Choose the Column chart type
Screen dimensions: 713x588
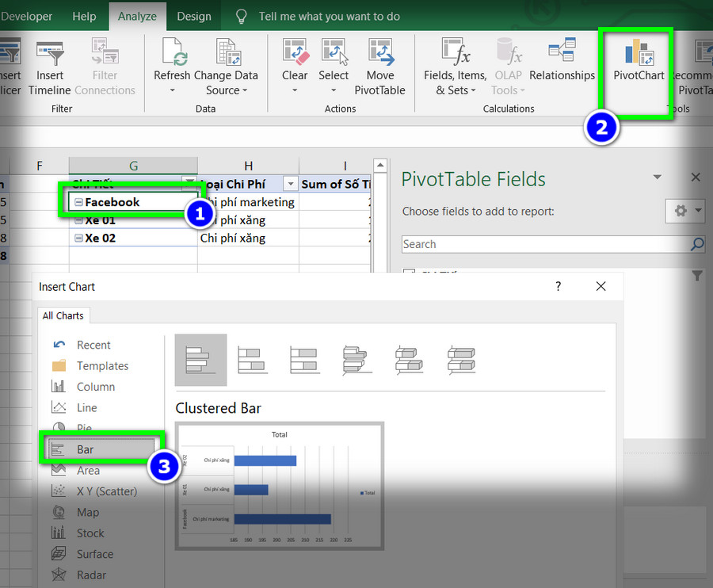pyautogui.click(x=96, y=387)
